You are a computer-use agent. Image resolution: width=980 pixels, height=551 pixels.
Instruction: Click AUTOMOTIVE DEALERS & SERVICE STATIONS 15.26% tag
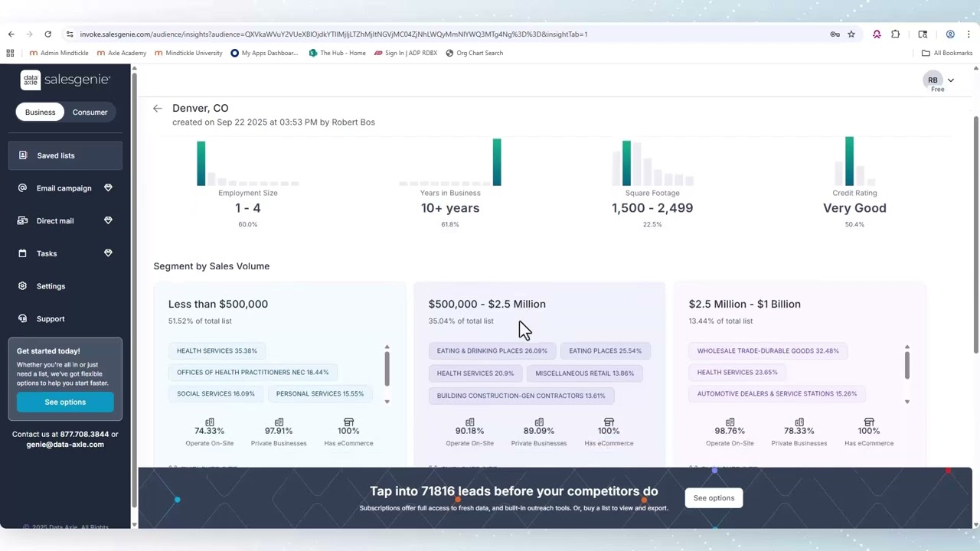pyautogui.click(x=777, y=393)
